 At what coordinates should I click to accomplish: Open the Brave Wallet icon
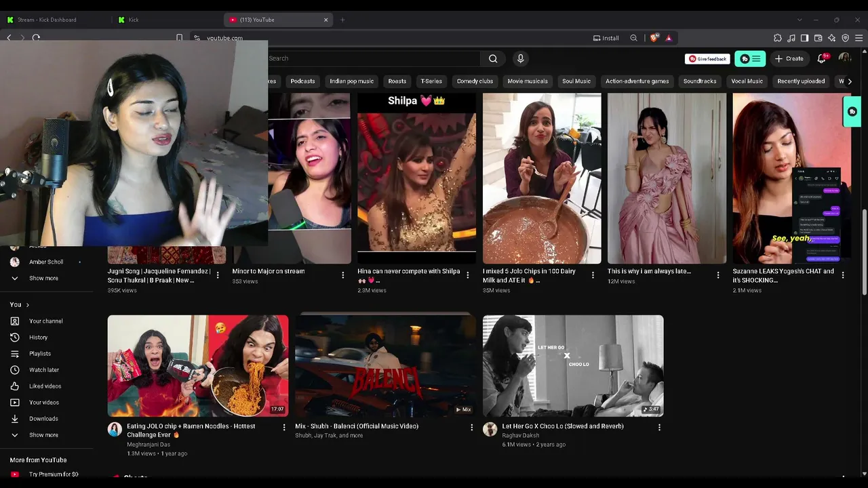click(818, 38)
